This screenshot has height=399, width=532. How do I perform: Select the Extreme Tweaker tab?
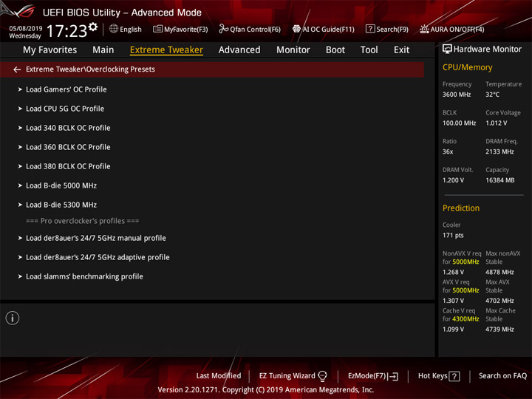click(x=166, y=50)
